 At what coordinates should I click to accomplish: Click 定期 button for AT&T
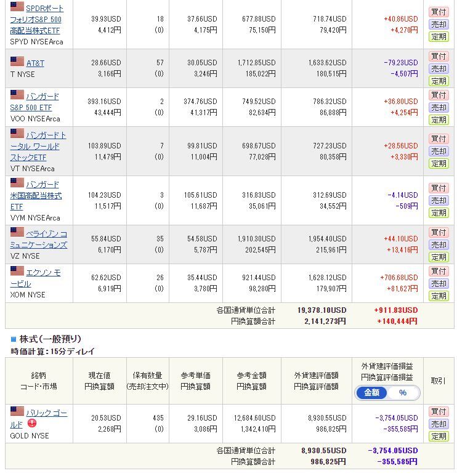[x=439, y=81]
